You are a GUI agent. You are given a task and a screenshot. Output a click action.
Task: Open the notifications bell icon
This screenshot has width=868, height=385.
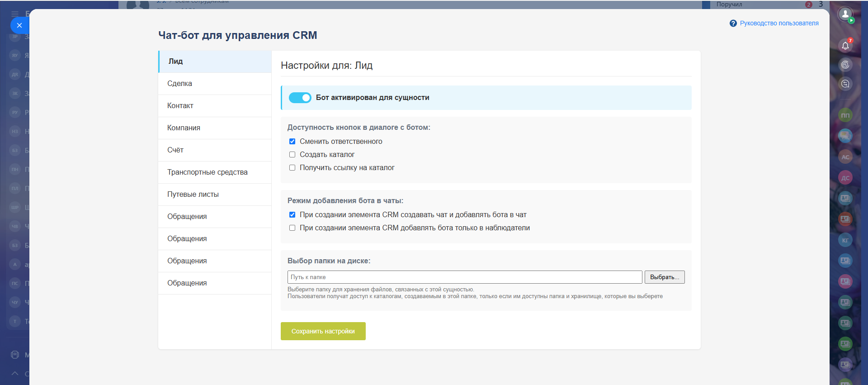pos(845,45)
